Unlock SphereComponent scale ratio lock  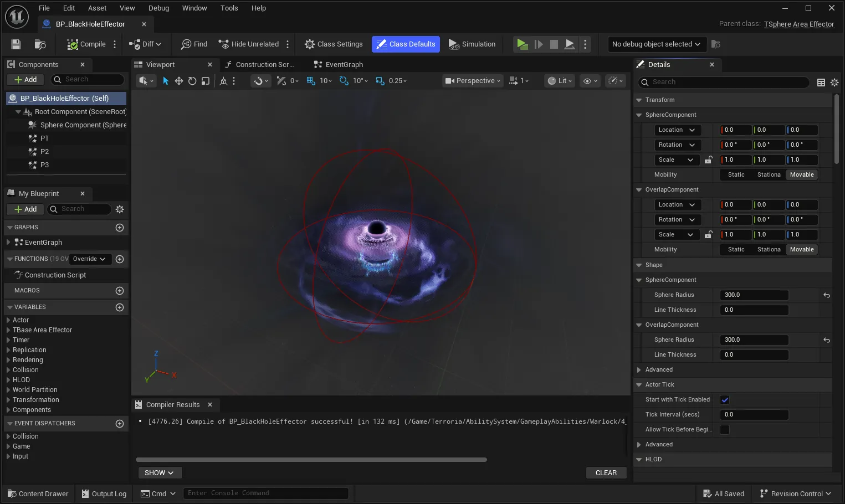pos(708,160)
